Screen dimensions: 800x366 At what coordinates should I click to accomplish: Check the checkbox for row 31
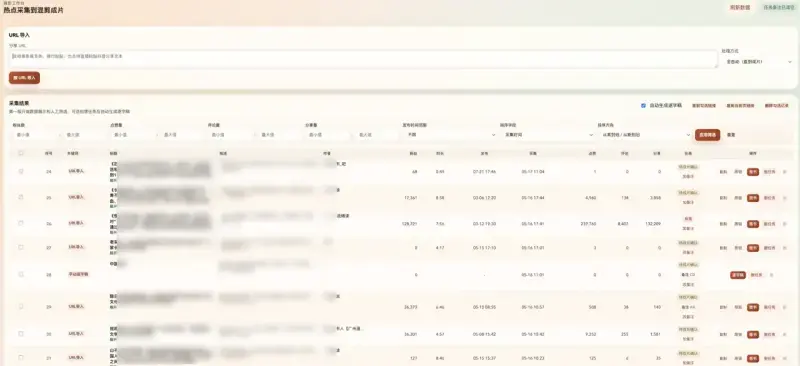tap(21, 357)
